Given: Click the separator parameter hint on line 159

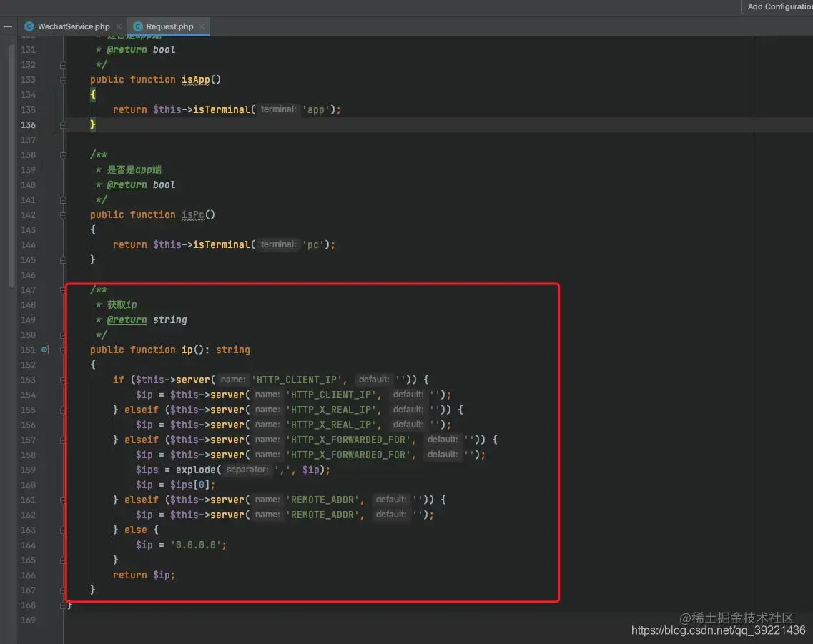Looking at the screenshot, I should tap(247, 470).
